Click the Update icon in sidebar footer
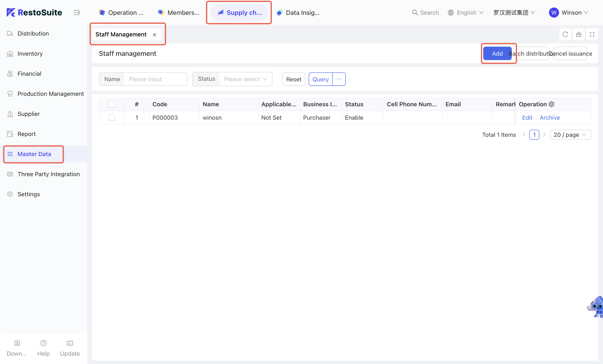The height and width of the screenshot is (364, 603). (70, 343)
